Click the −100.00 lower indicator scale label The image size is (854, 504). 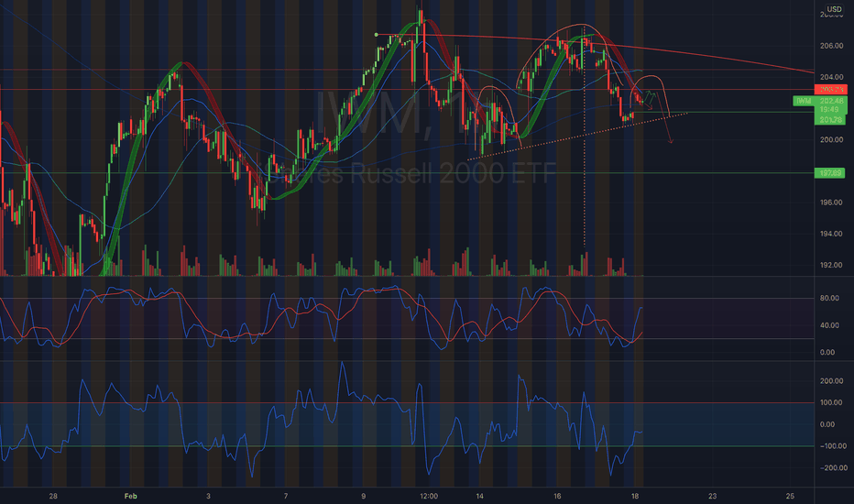833,446
